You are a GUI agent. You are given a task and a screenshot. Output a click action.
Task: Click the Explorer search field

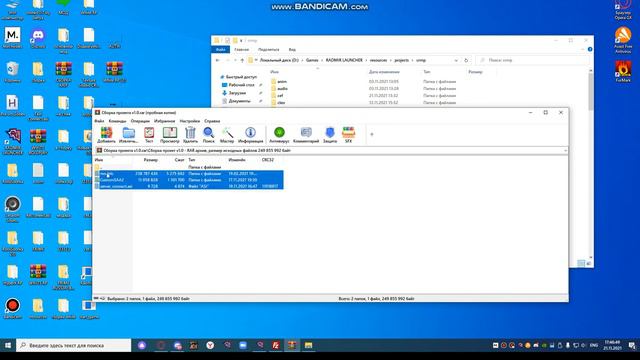(x=533, y=60)
